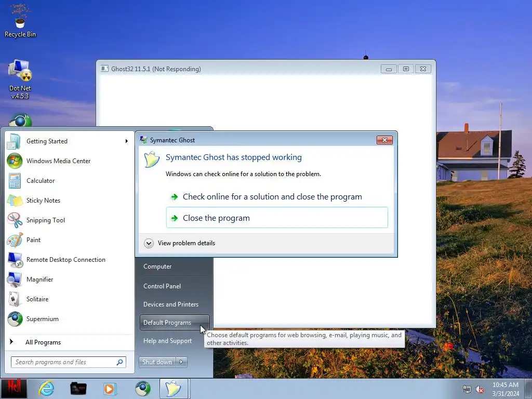Viewport: 532px width, 399px height.
Task: Click the Windows Media Center icon
Action: (15, 161)
